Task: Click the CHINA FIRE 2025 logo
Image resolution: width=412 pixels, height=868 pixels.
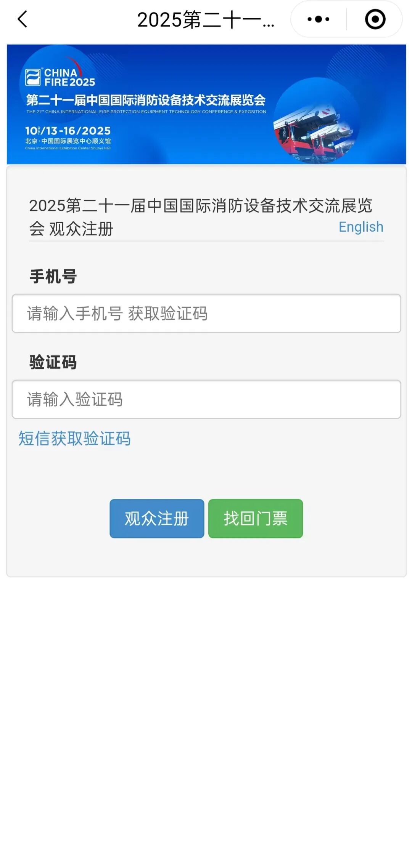Action: 60,77
